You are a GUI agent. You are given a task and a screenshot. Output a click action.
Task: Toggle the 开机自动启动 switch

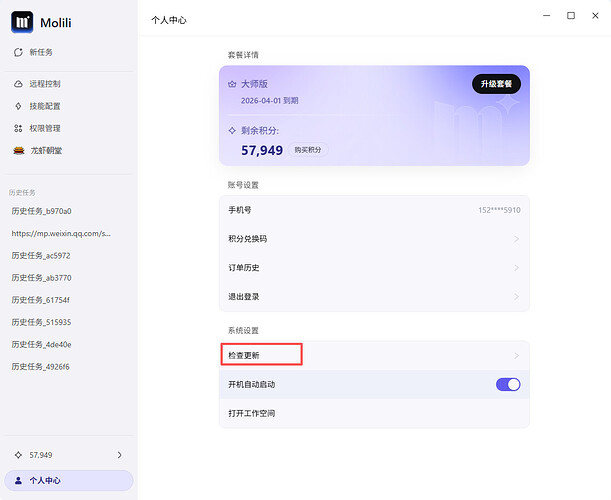pos(508,384)
